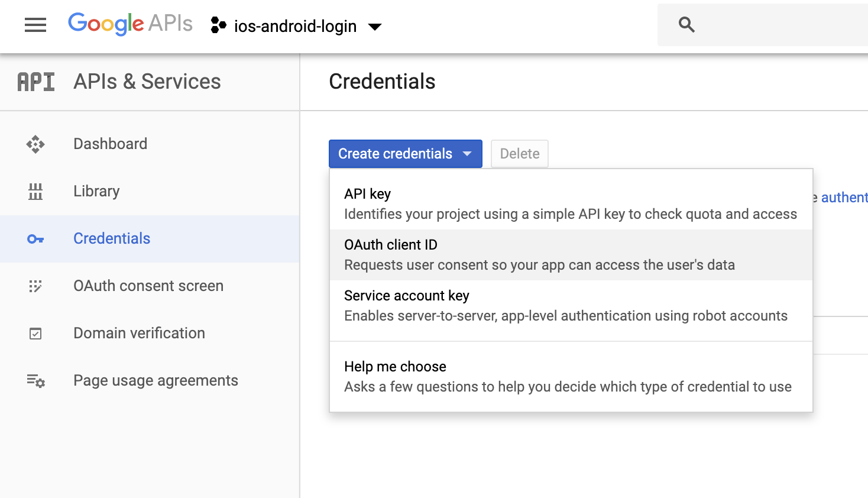868x498 pixels.
Task: Click the Credentials key icon
Action: tap(35, 239)
